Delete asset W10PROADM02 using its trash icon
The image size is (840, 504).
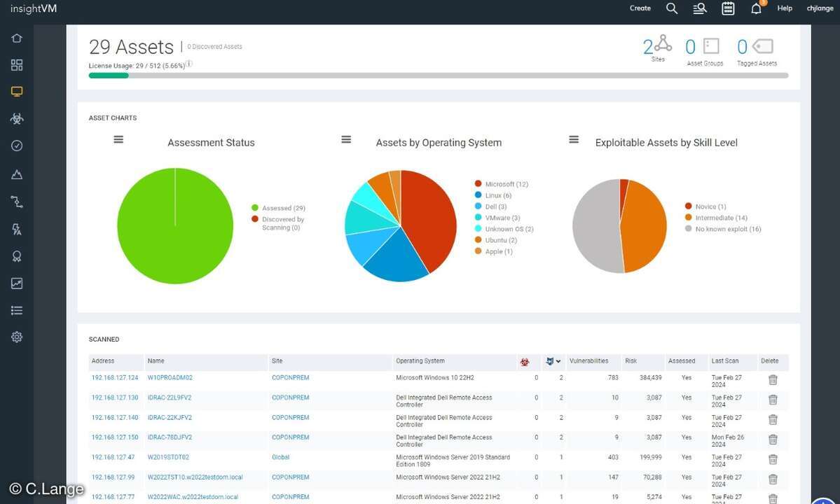coord(773,380)
